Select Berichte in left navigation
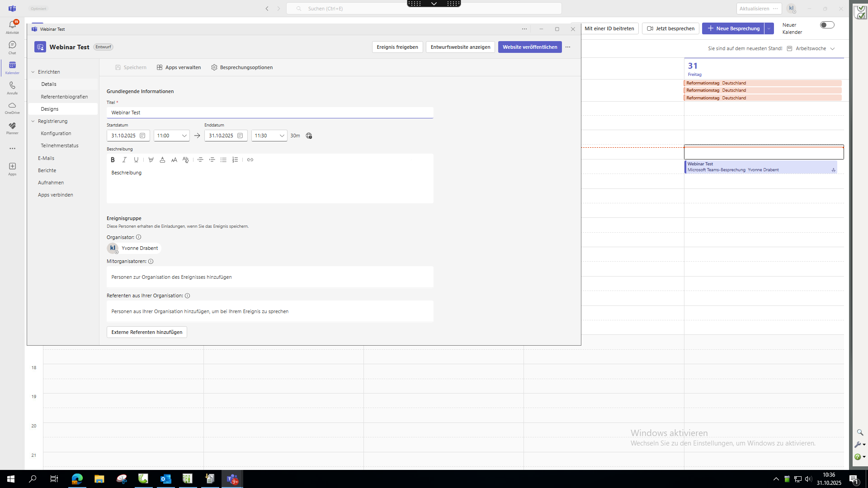 [47, 170]
